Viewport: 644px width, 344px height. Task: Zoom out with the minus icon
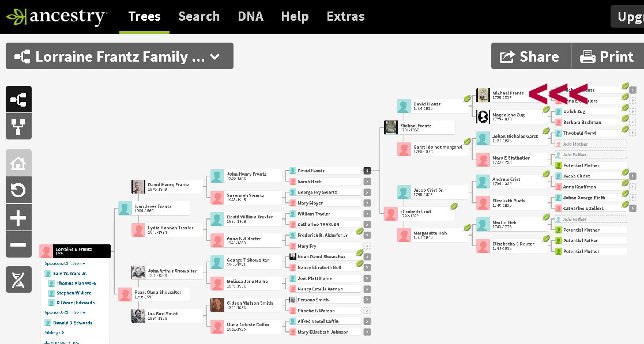(x=18, y=244)
